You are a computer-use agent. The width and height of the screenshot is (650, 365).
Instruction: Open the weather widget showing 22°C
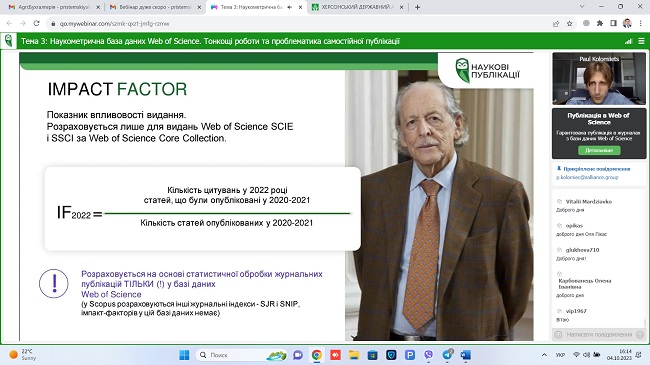[23, 355]
